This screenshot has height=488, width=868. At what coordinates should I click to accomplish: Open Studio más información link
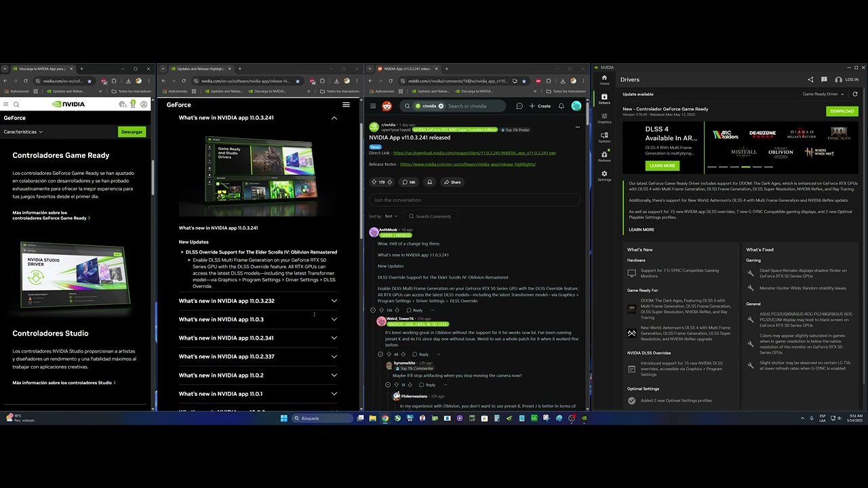coord(64,382)
